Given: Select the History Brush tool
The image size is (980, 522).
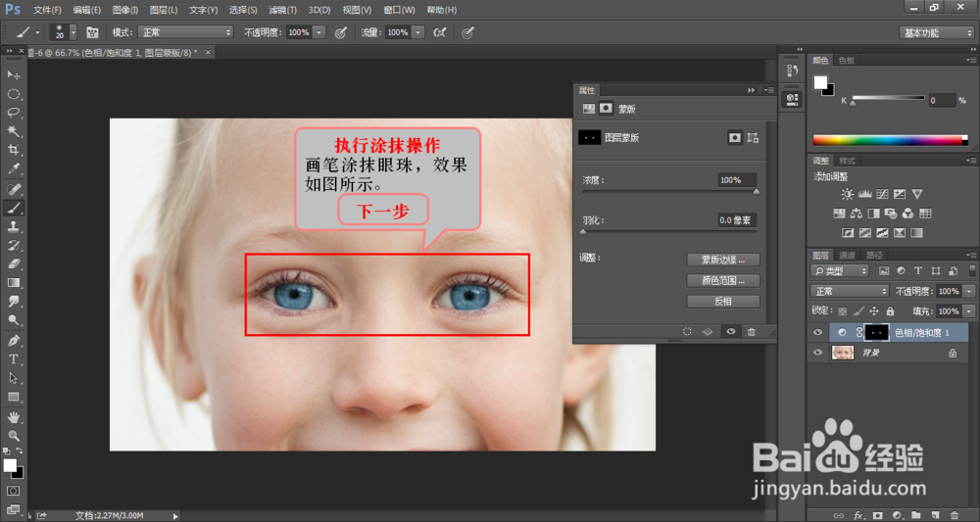Looking at the screenshot, I should pyautogui.click(x=13, y=246).
